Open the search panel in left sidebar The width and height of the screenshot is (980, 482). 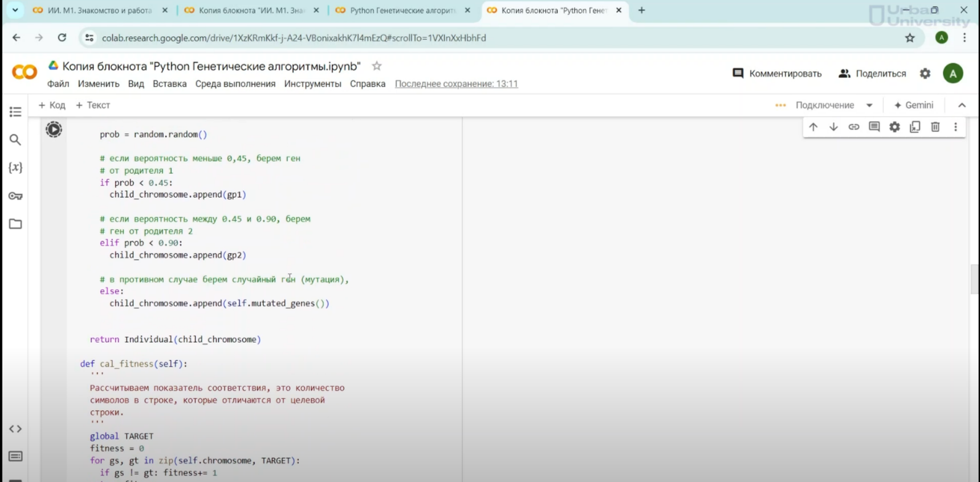(x=15, y=140)
